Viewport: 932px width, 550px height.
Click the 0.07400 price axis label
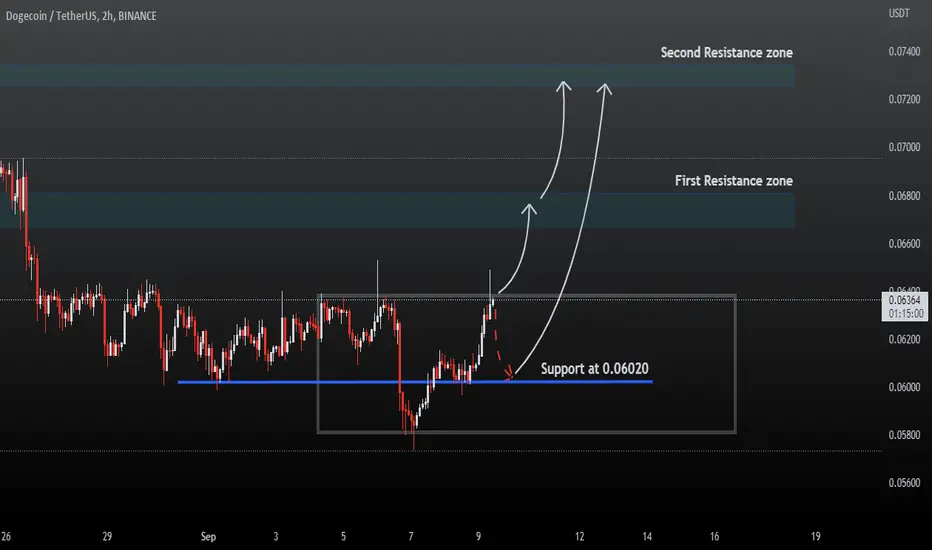pyautogui.click(x=904, y=52)
